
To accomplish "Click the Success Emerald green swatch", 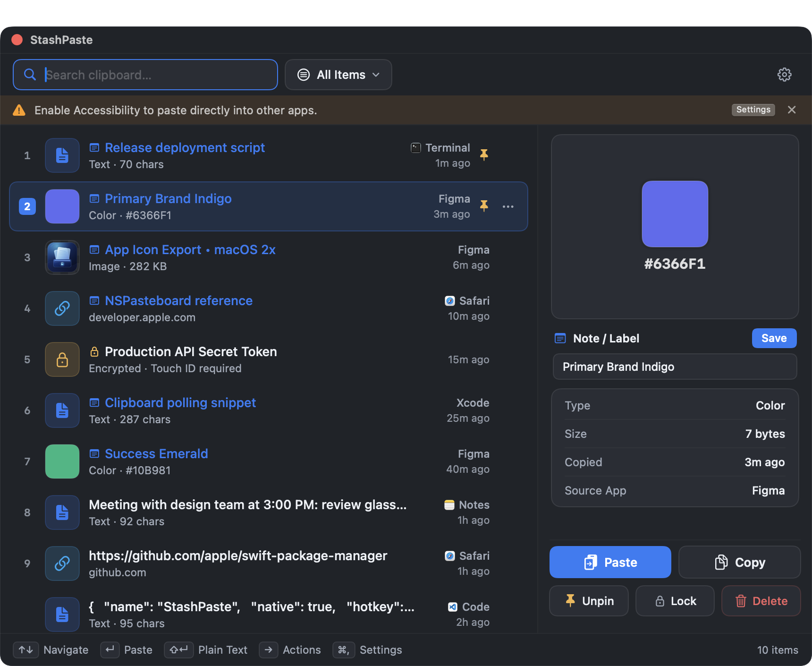I will point(62,461).
